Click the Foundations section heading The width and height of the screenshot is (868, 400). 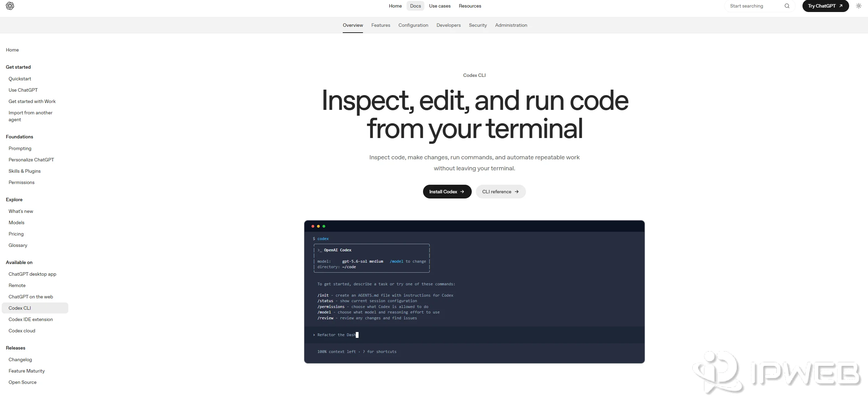pyautogui.click(x=20, y=137)
